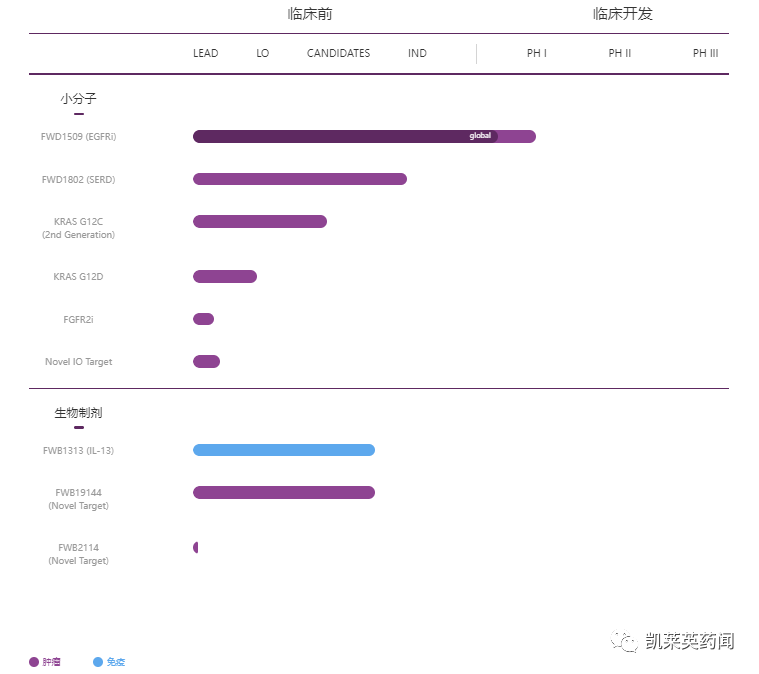Click the dark 'global' segment of the FWD1509 bar
Screen dimensions: 759x674
click(345, 136)
